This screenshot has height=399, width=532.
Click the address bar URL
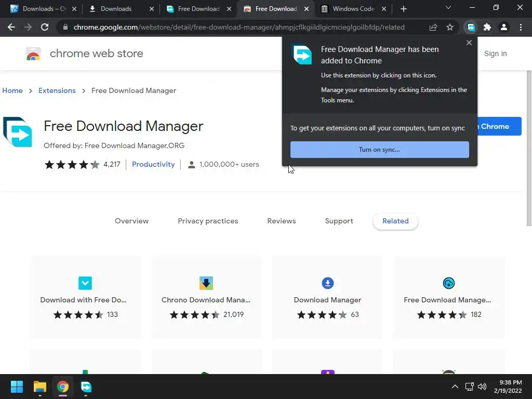[x=239, y=27]
